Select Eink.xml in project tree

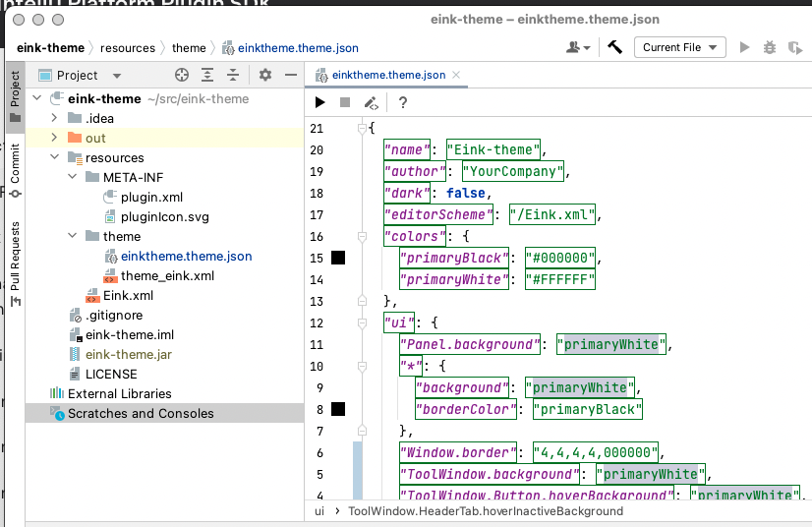click(x=120, y=295)
